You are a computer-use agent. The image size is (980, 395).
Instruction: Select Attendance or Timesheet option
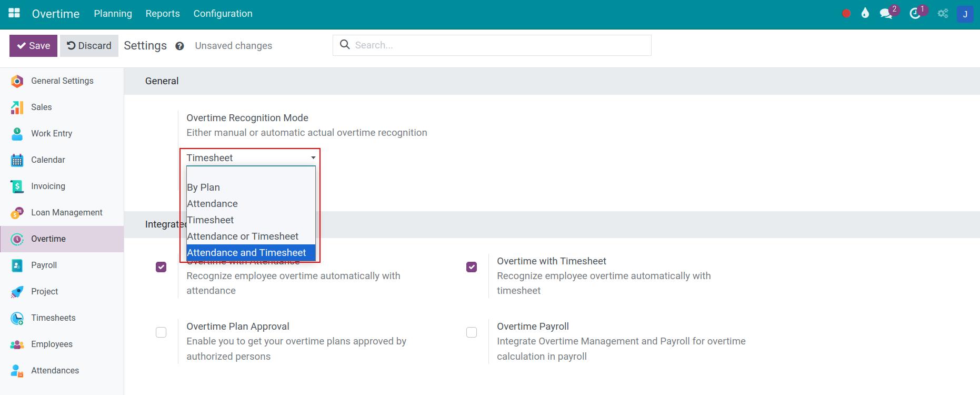[x=251, y=236]
